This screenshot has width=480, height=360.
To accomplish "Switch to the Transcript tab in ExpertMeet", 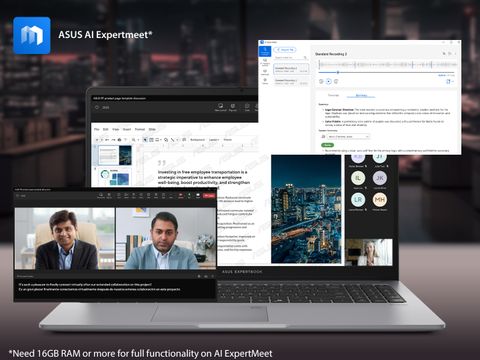I will point(333,95).
